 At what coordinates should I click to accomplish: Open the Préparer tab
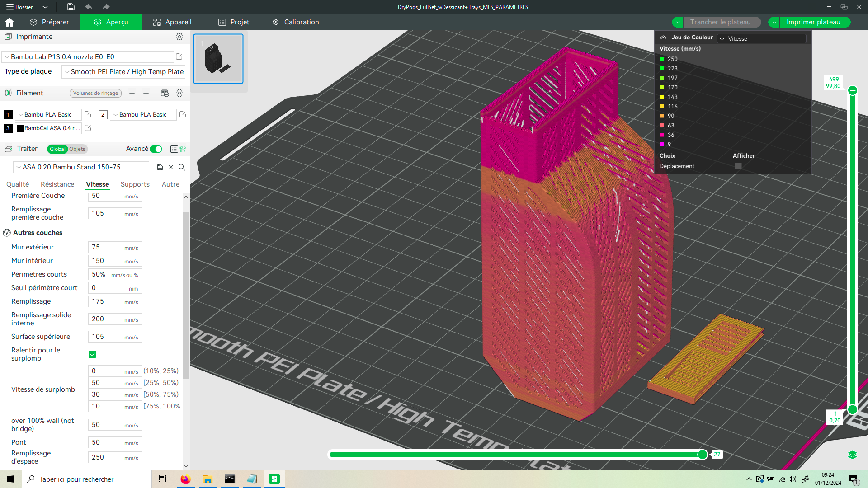(x=49, y=22)
